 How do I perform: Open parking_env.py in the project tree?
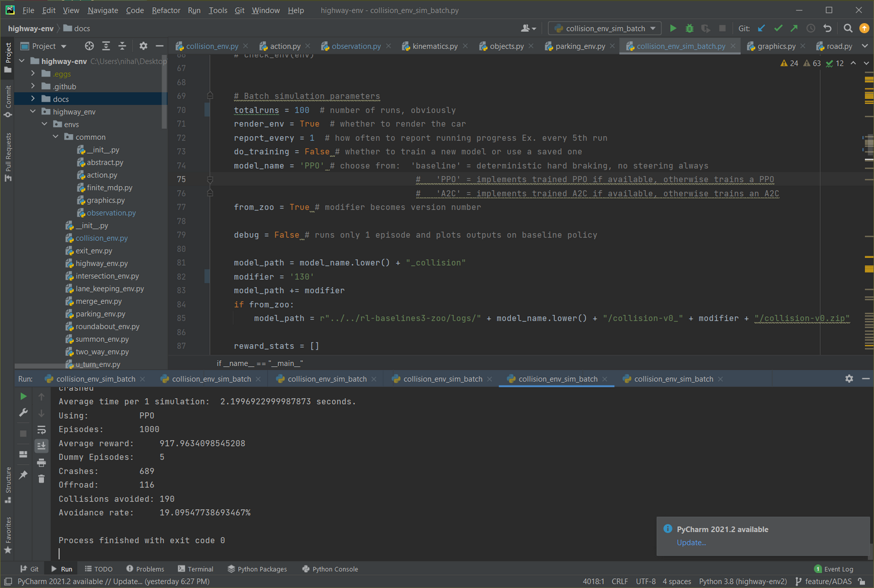[100, 314]
